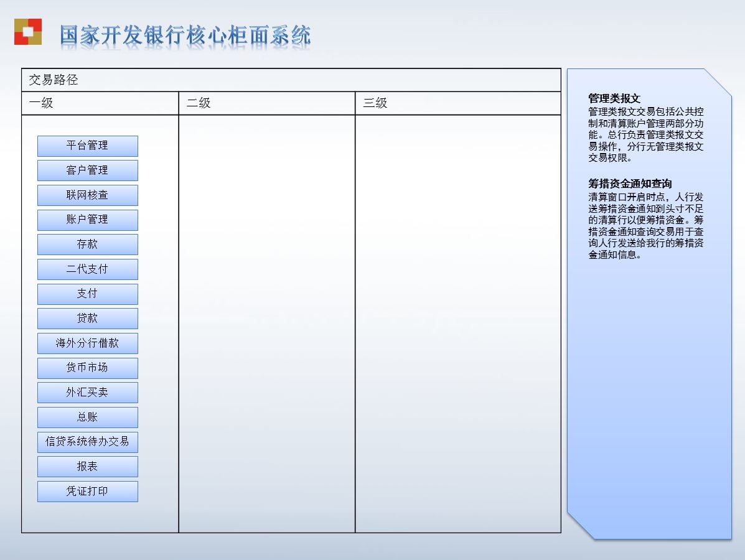Screen dimensions: 745x560
Task: Click the red and gold bank logo icon
Action: (x=28, y=32)
